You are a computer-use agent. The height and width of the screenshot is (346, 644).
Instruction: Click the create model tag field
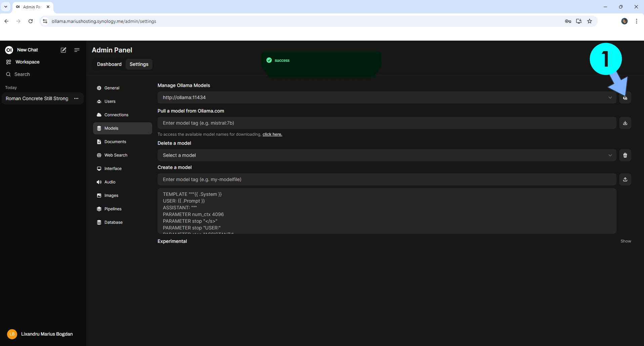pos(387,179)
